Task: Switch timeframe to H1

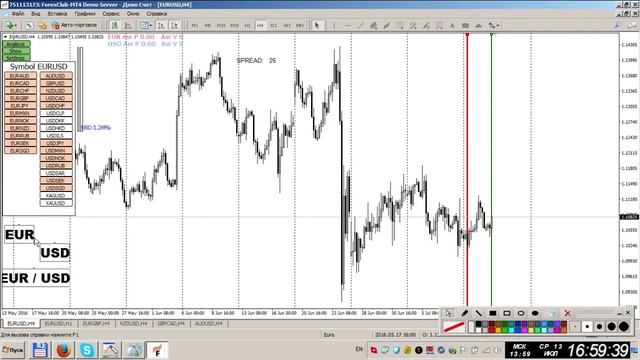Action: pos(247,25)
